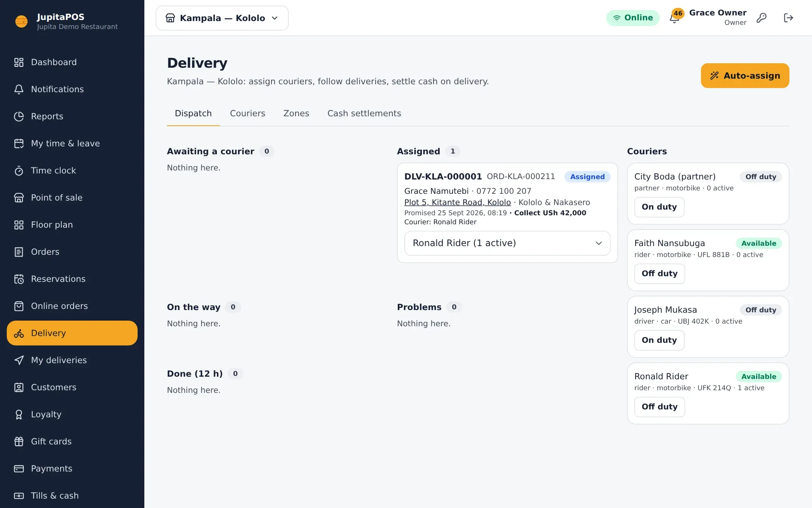Click the My time & leave calendar icon
Screen dimensions: 812x508
point(19,143)
